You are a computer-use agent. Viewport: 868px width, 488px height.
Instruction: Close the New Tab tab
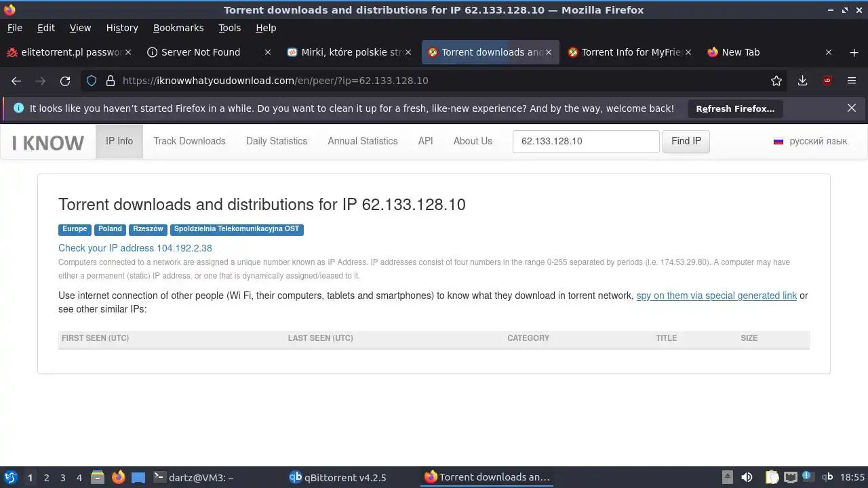coord(828,52)
